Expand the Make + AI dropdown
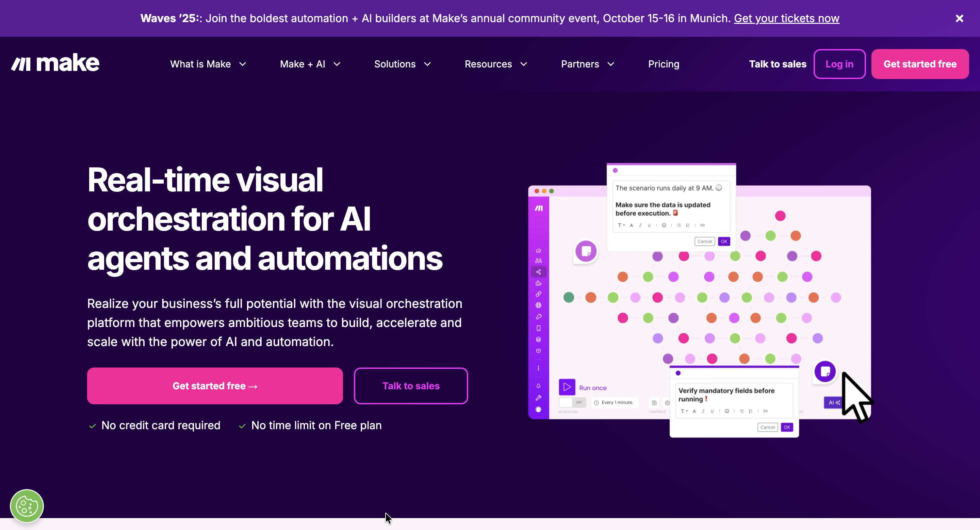Viewport: 980px width, 530px height. point(310,64)
